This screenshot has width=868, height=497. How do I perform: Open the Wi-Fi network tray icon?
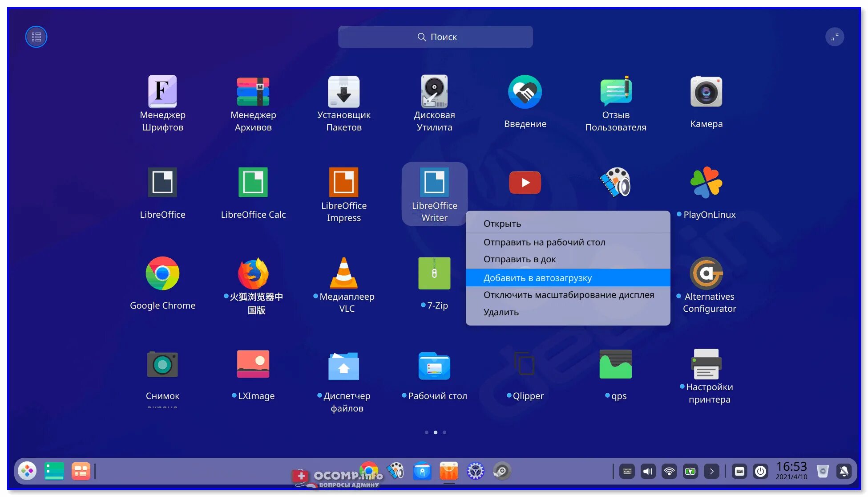(669, 471)
